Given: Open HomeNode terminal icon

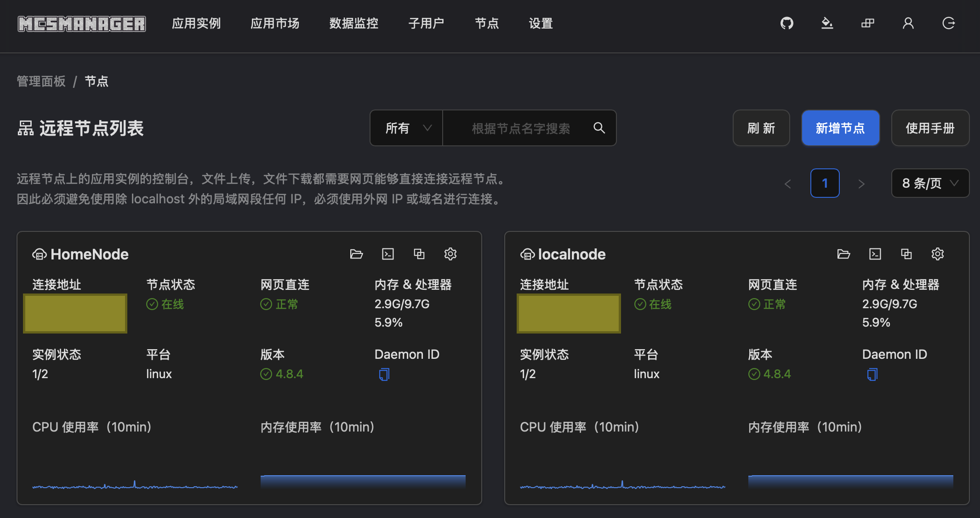Looking at the screenshot, I should coord(388,254).
